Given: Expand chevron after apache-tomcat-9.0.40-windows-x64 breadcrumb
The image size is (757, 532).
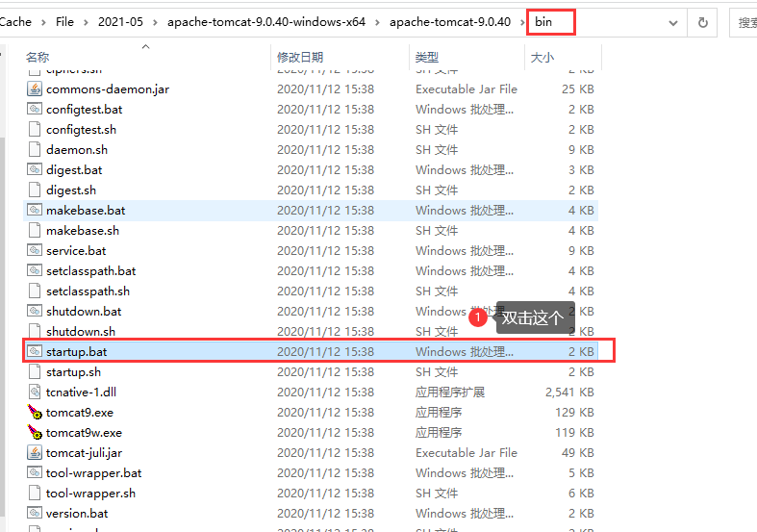Looking at the screenshot, I should pos(377,22).
